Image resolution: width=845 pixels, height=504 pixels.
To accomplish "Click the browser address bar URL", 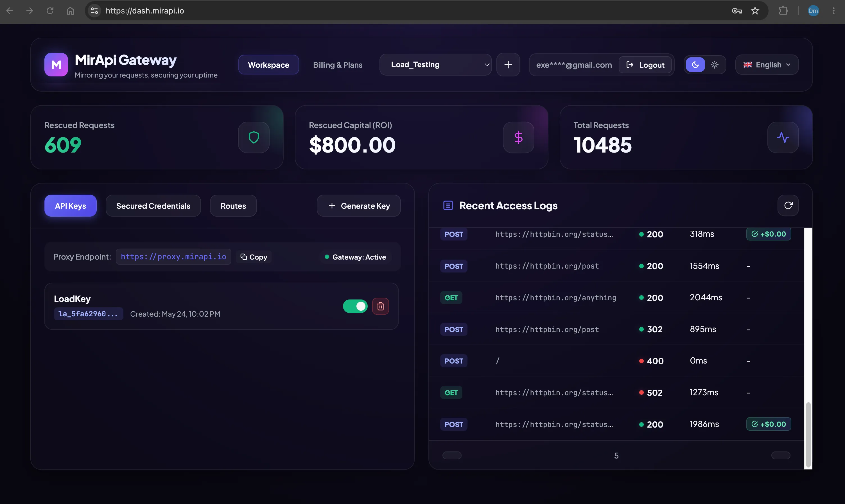I will [145, 11].
